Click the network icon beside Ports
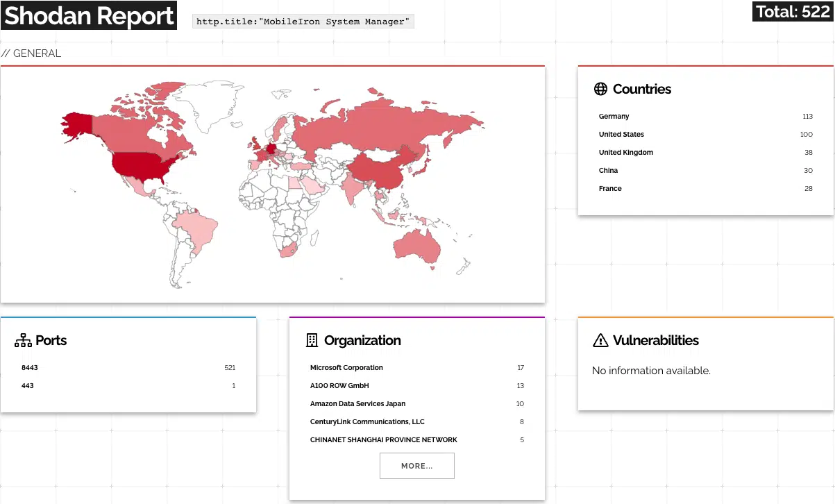Viewport: 835px width, 504px height. click(23, 340)
